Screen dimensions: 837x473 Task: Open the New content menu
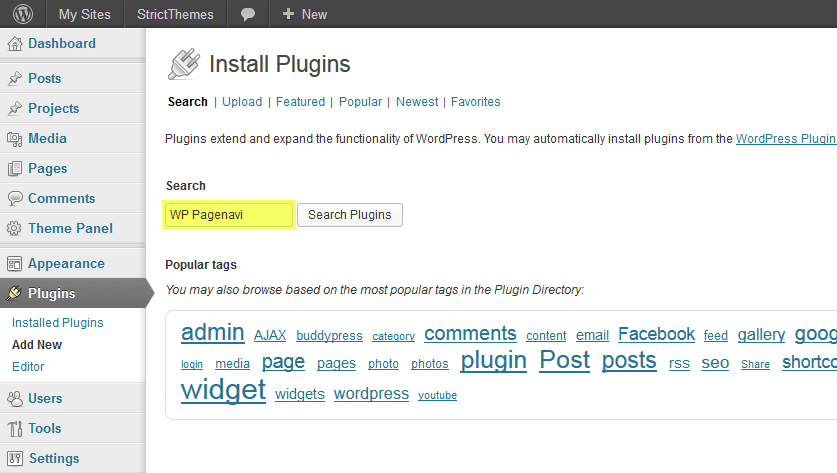305,14
